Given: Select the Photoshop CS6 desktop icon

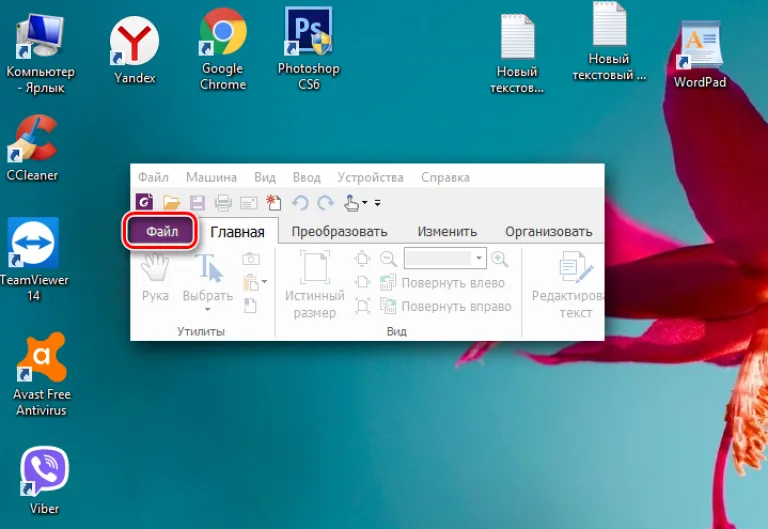Looking at the screenshot, I should pos(309,49).
